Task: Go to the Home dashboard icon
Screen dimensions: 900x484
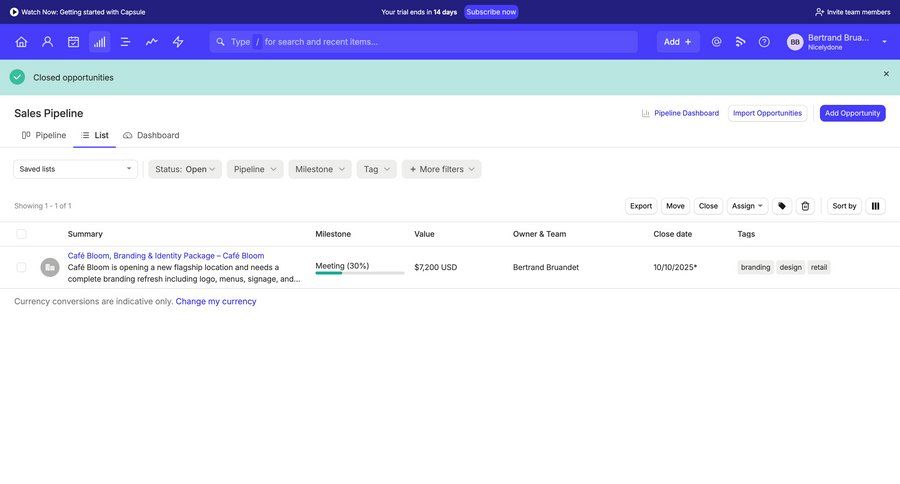Action: click(x=21, y=42)
